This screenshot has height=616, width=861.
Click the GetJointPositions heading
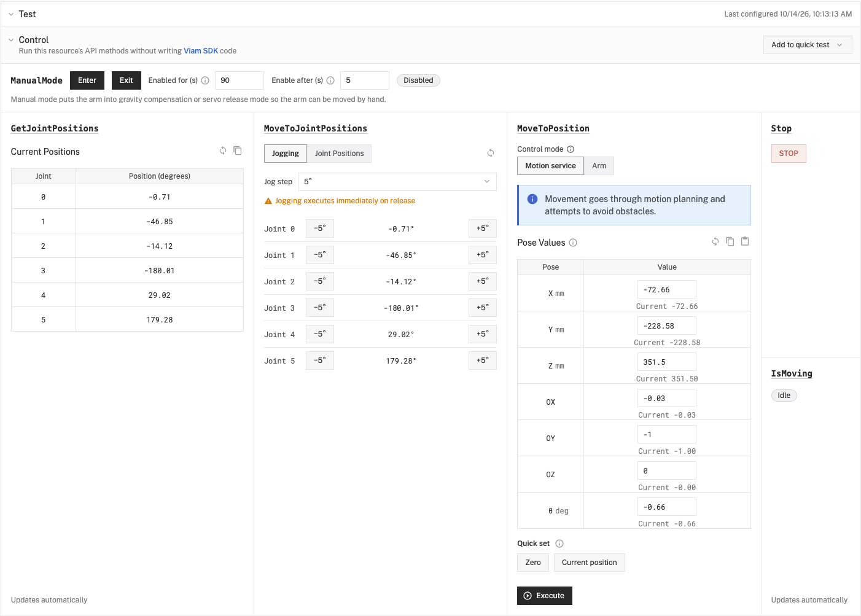click(55, 128)
